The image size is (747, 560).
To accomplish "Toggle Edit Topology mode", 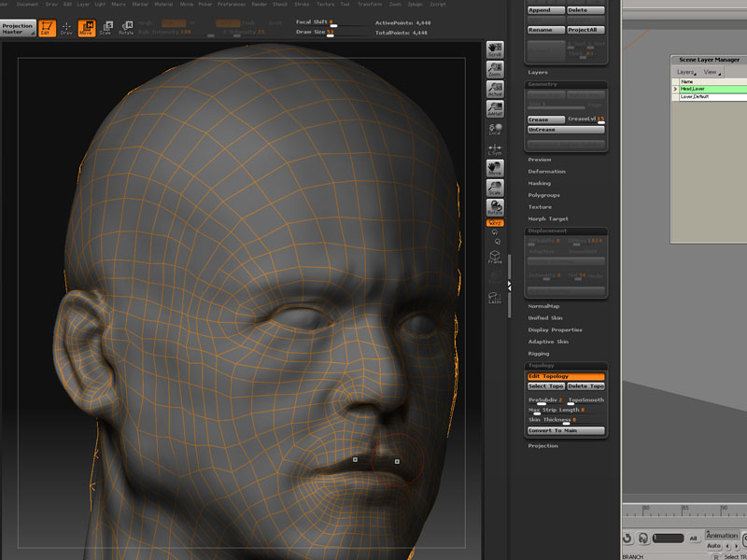I will coord(566,376).
